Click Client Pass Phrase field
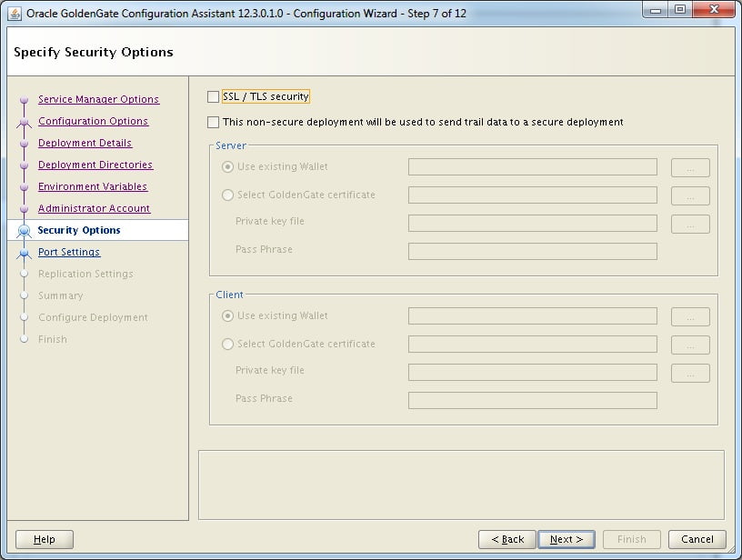Viewport: 742px width, 560px height. [x=533, y=400]
